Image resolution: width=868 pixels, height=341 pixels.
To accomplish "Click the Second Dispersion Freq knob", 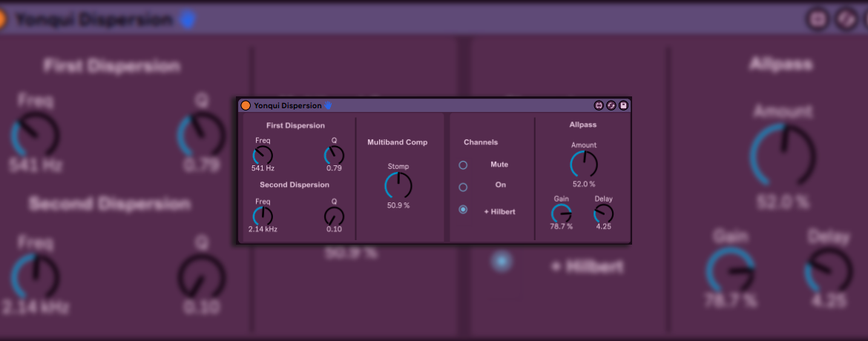I will point(263,216).
